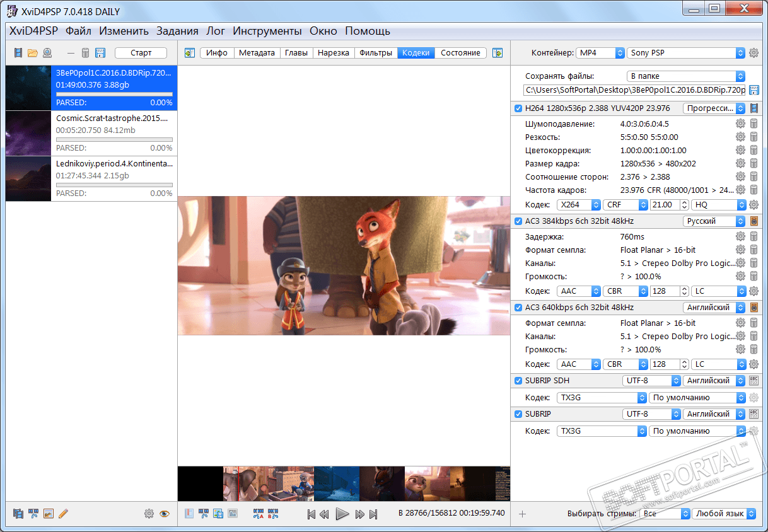Image resolution: width=768 pixels, height=532 pixels.
Task: Uncheck the AC3 640kbps audio stream checkbox
Action: 518,308
